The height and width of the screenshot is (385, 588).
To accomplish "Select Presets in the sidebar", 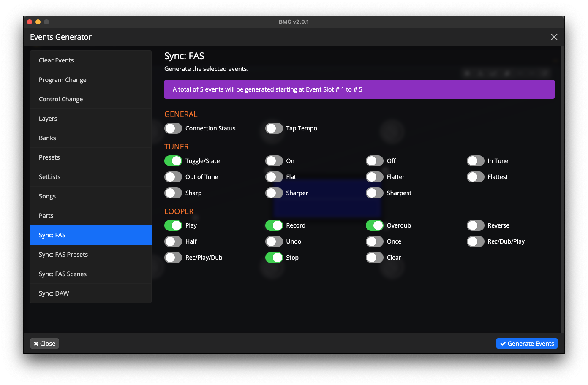I will click(x=91, y=157).
